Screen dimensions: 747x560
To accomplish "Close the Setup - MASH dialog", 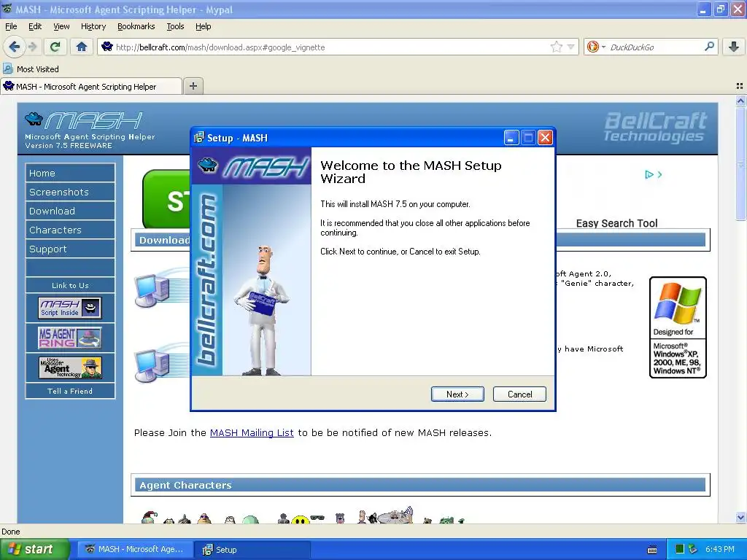I will pyautogui.click(x=545, y=138).
